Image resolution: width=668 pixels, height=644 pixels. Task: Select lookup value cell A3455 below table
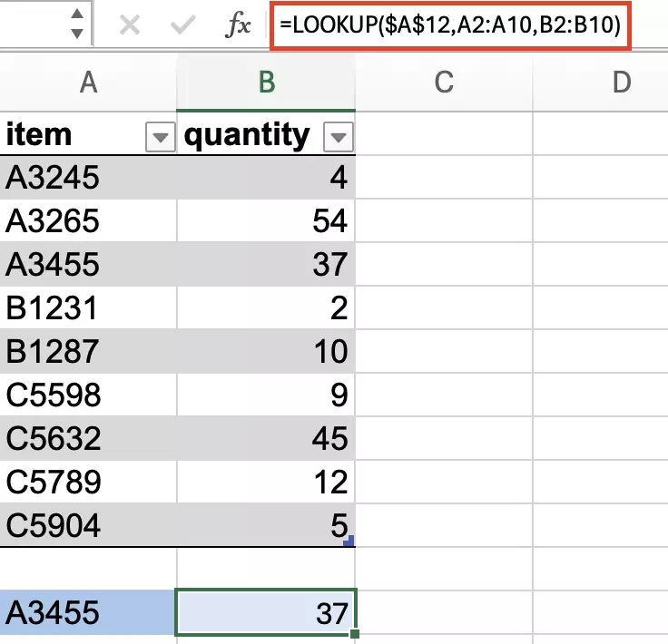pyautogui.click(x=87, y=612)
